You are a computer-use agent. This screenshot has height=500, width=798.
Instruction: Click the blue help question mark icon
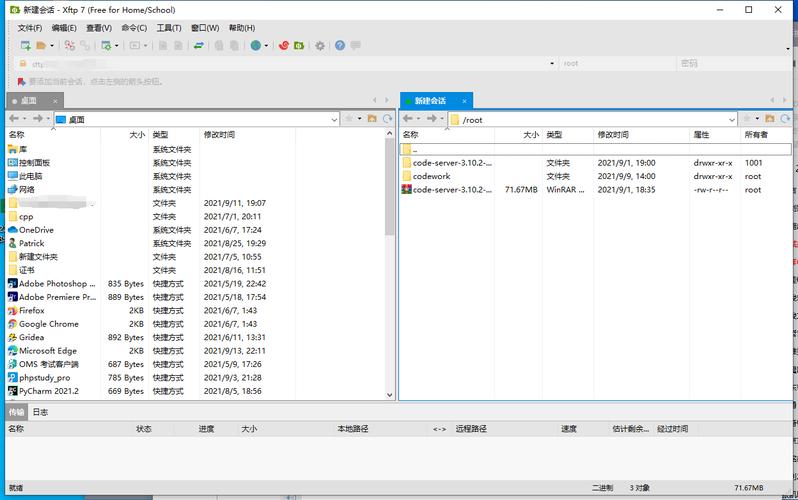pos(340,46)
